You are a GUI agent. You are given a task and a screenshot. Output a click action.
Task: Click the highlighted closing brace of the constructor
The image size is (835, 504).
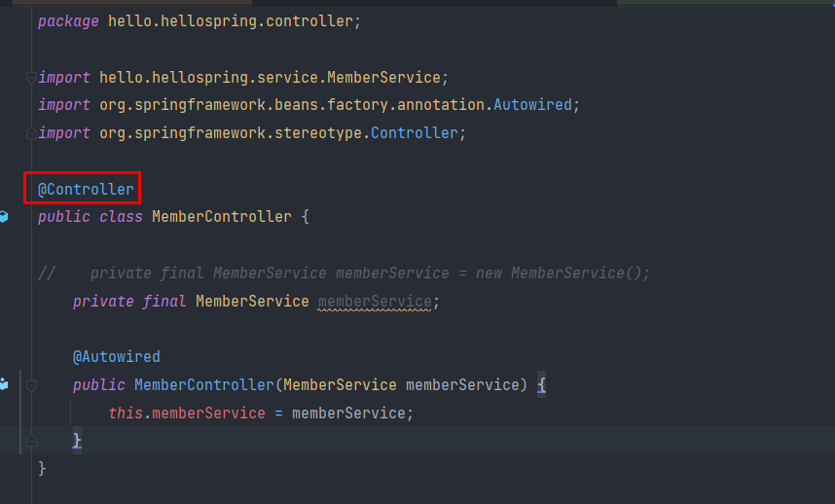coord(77,441)
